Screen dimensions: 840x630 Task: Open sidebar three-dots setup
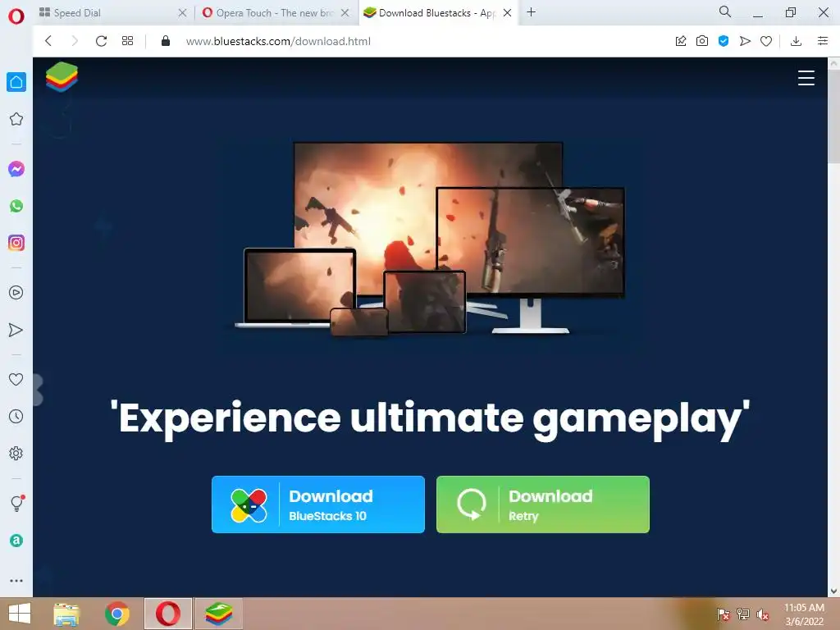tap(16, 581)
